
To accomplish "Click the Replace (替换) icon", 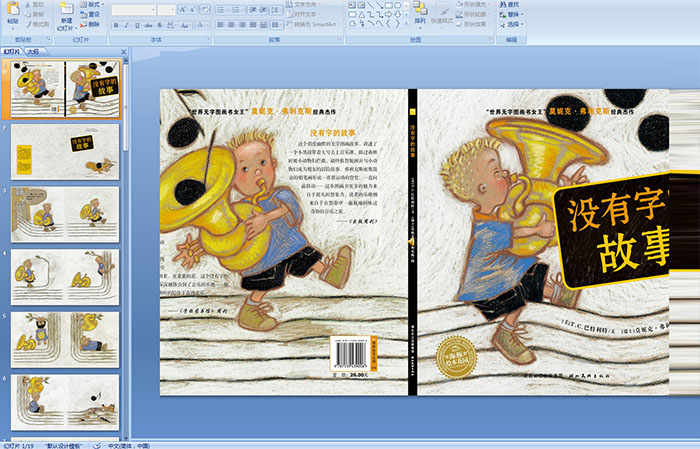I will point(503,14).
